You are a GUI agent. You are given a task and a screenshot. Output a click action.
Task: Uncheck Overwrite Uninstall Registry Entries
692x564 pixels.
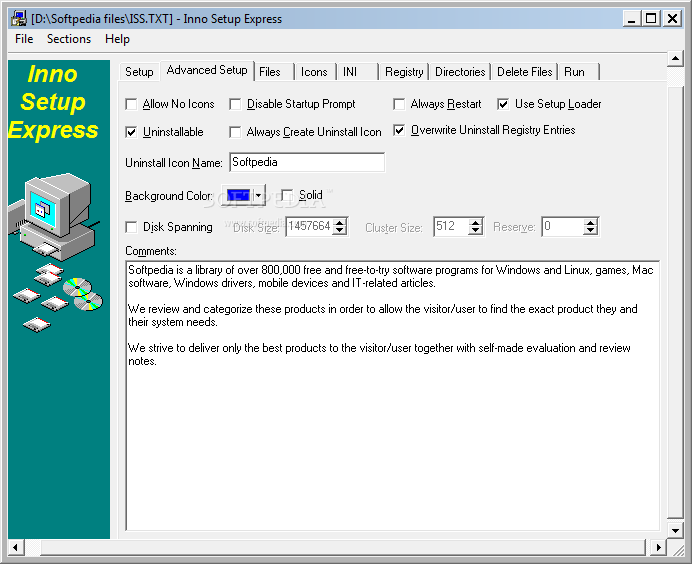pyautogui.click(x=399, y=130)
